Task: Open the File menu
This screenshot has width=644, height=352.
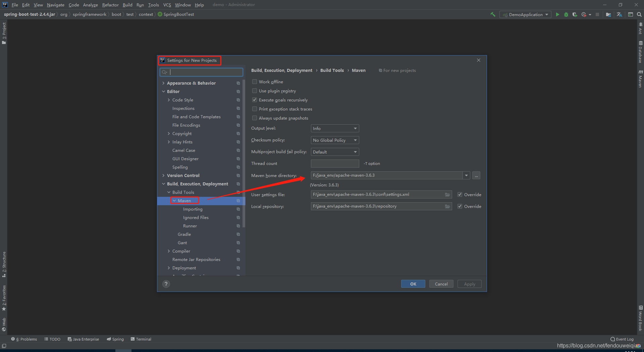Action: [x=15, y=5]
